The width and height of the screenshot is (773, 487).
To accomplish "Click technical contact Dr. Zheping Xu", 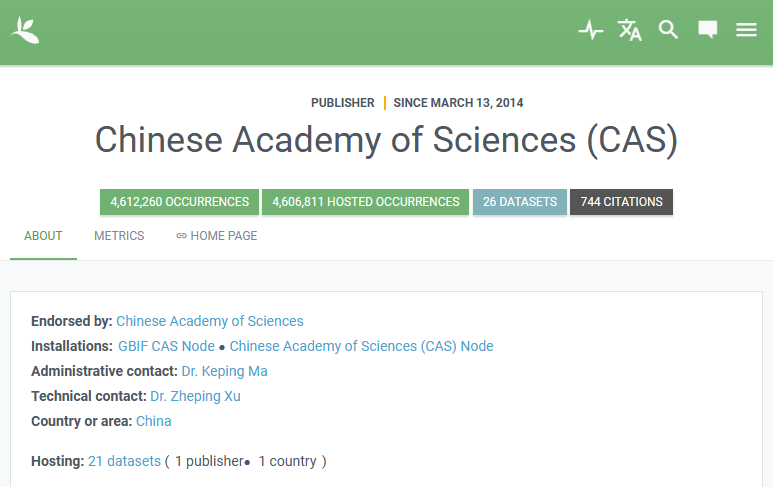I will (x=195, y=396).
